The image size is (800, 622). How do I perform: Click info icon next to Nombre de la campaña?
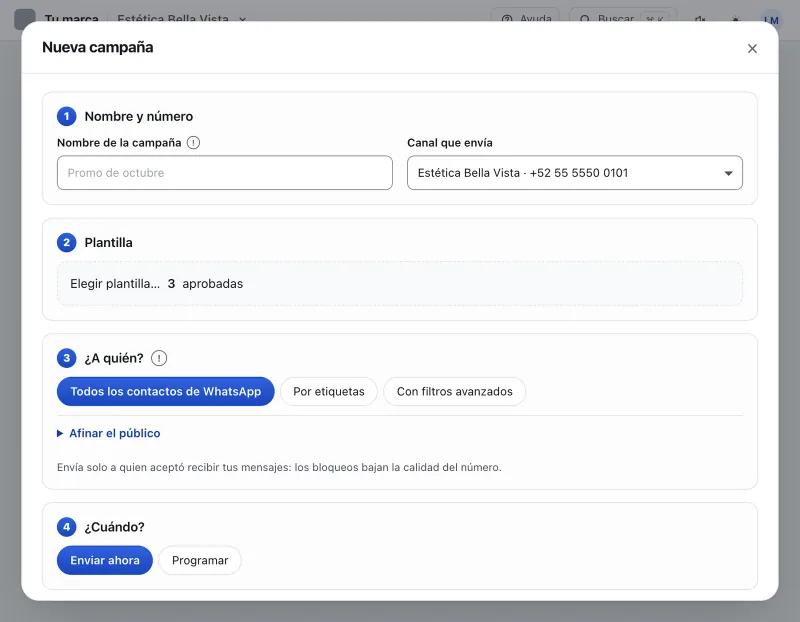click(193, 142)
